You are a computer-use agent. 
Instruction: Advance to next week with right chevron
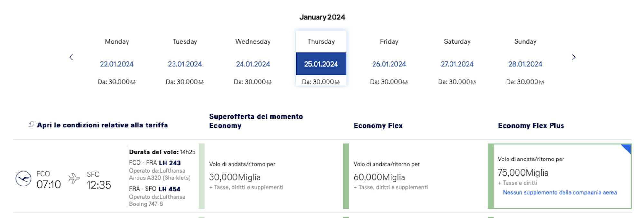[573, 57]
